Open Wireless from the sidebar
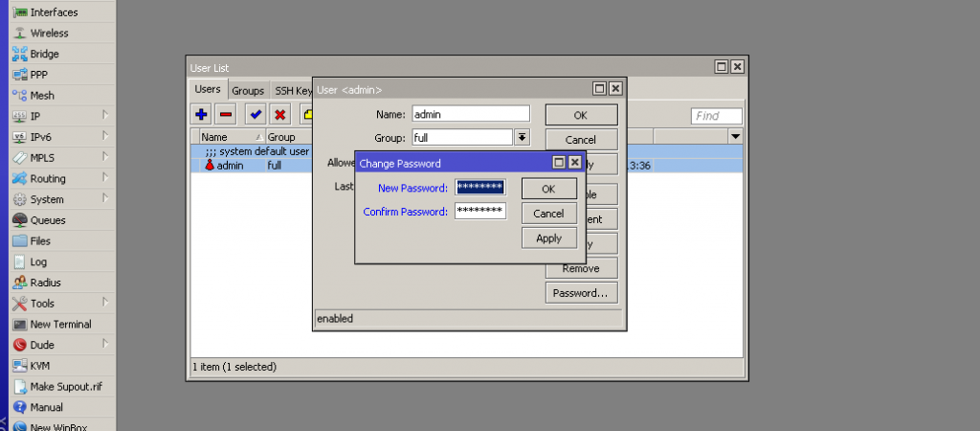This screenshot has width=980, height=431. (x=49, y=34)
